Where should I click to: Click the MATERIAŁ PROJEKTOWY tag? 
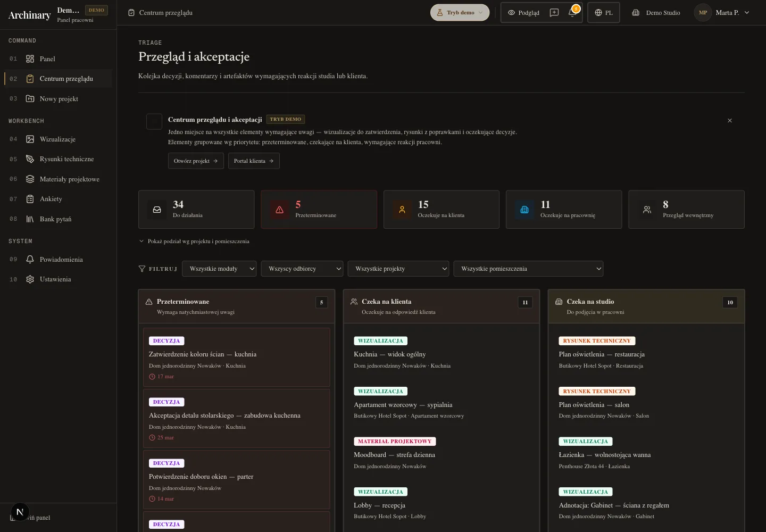(395, 442)
